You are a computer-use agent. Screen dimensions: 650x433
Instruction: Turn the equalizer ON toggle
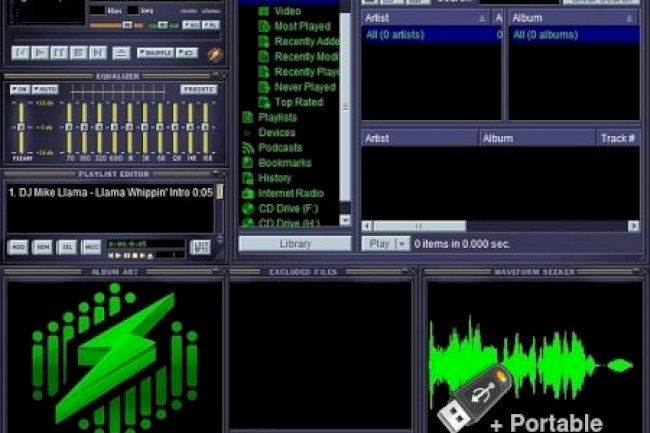20,89
